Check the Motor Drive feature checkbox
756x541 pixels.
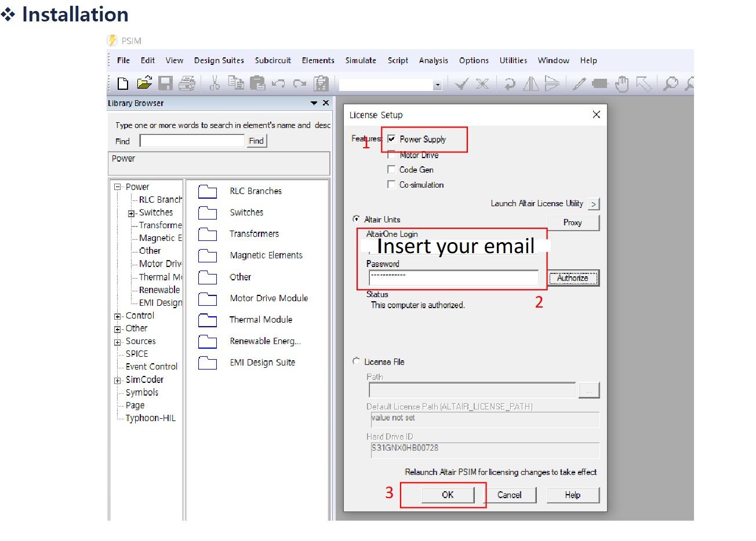(391, 155)
